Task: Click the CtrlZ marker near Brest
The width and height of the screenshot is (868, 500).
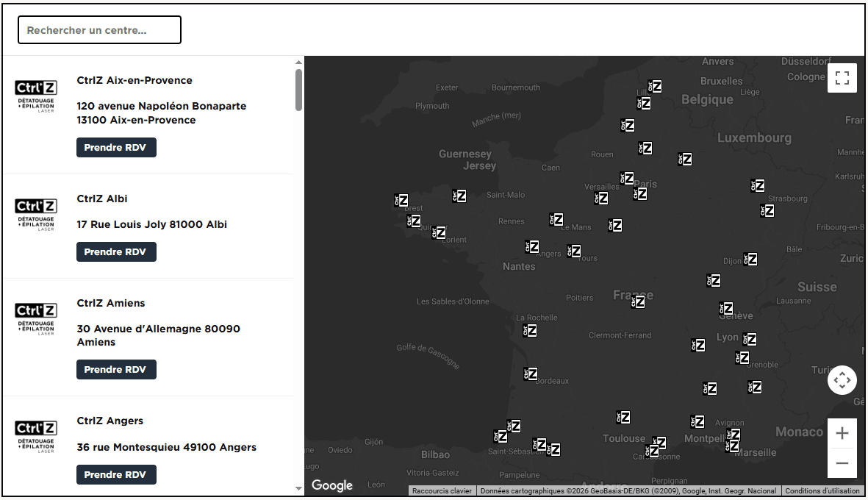Action: [x=401, y=199]
